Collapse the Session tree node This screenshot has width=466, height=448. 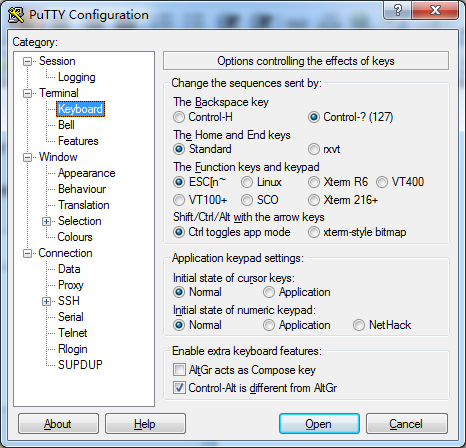pos(27,61)
